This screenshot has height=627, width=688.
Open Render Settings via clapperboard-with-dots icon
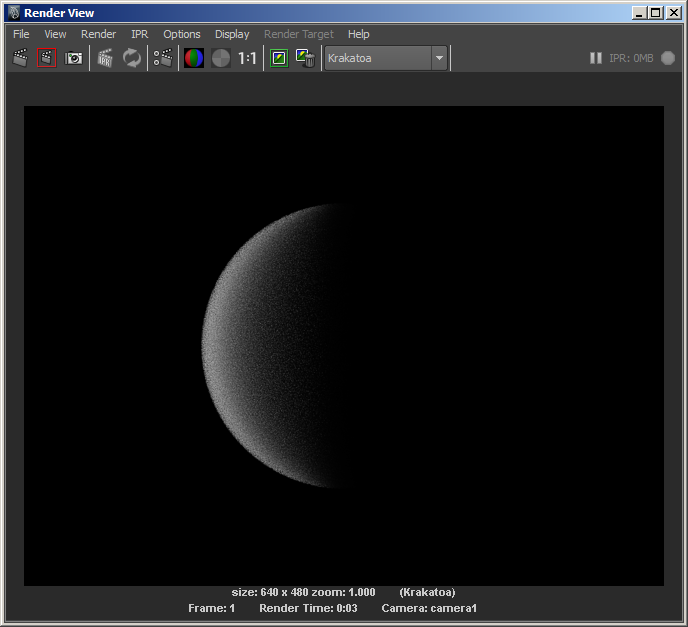(163, 58)
